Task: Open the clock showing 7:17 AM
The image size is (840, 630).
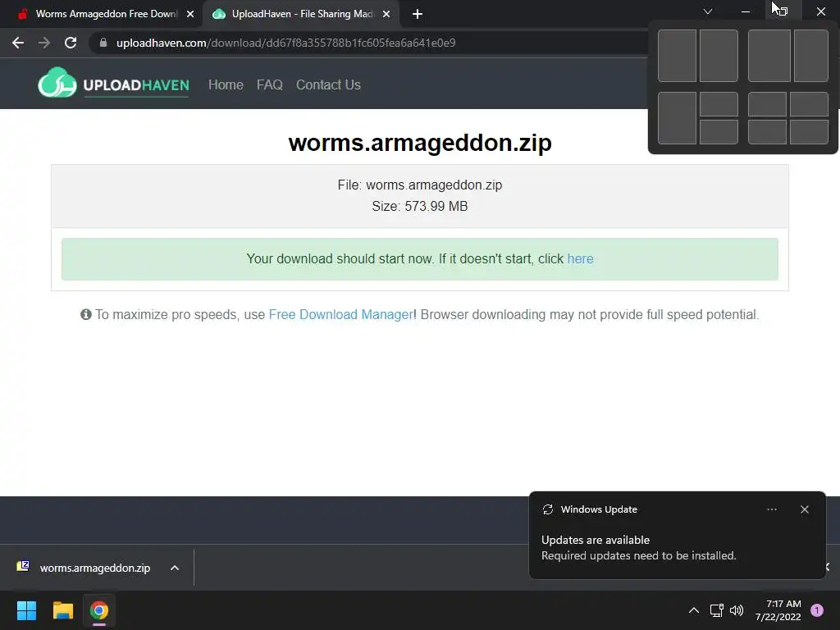Action: pyautogui.click(x=778, y=610)
